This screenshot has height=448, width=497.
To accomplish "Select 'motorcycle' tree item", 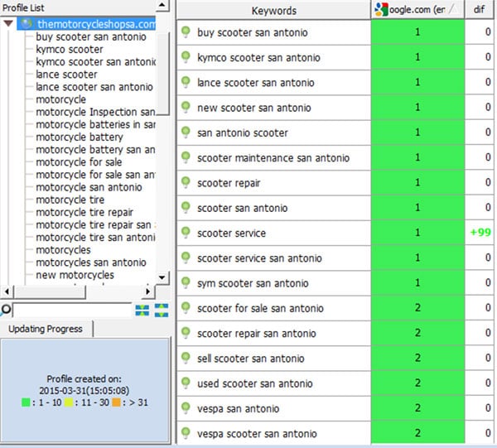I will (x=60, y=99).
